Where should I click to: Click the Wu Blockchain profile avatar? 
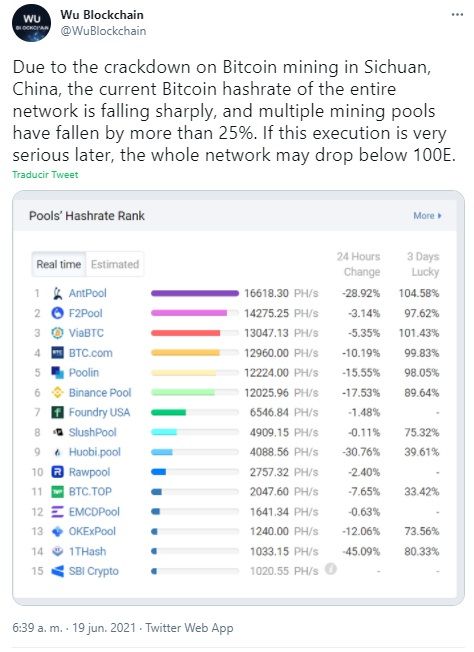(x=31, y=23)
